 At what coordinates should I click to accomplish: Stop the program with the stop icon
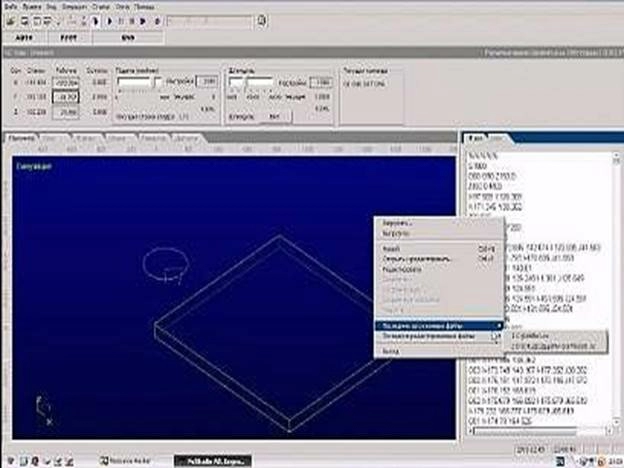(132, 21)
